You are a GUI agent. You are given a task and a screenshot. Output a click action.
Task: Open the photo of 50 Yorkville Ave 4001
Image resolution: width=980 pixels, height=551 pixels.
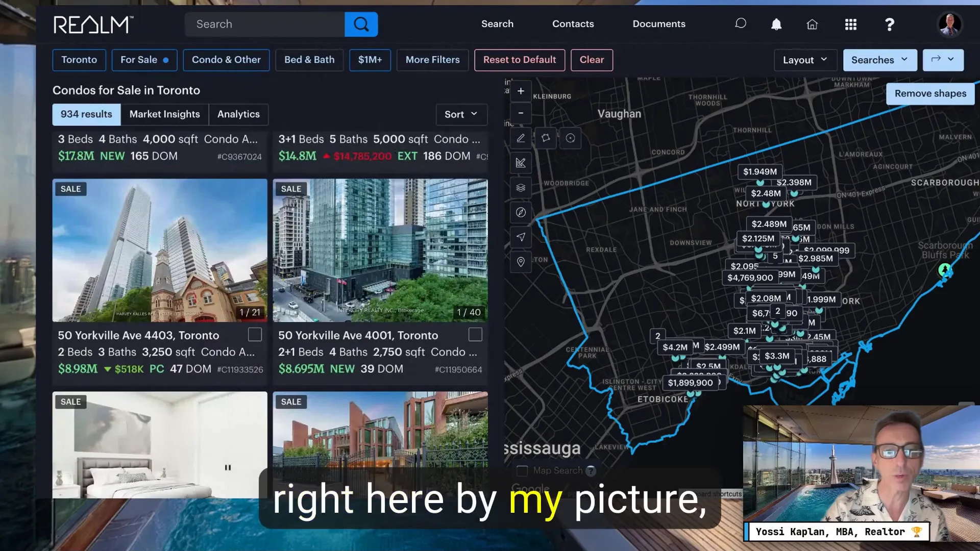[x=380, y=250]
